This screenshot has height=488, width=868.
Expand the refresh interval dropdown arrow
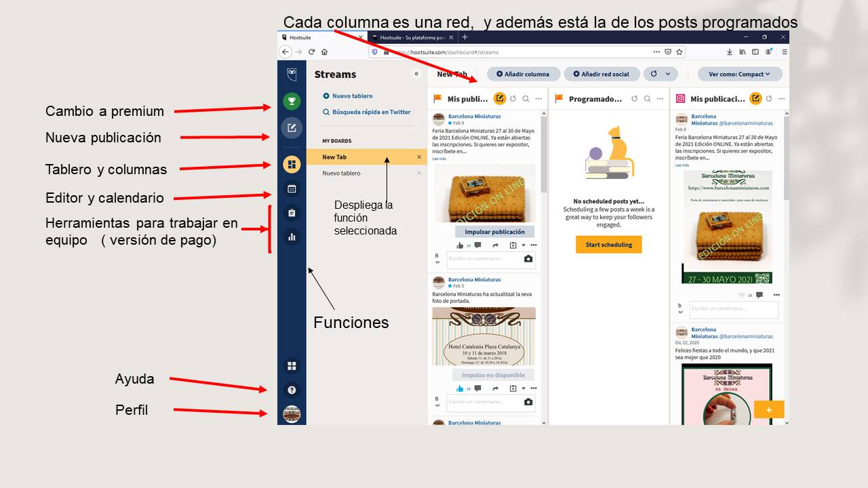tap(667, 74)
